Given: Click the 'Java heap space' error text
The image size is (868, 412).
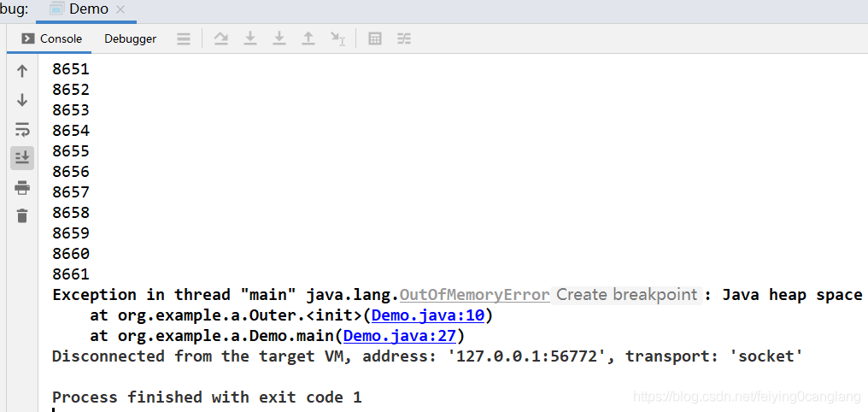Looking at the screenshot, I should 792,295.
